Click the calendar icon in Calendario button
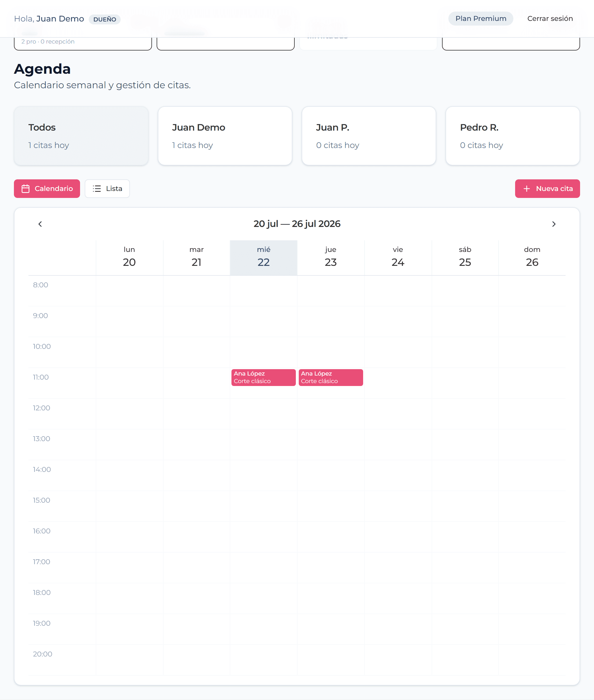This screenshot has height=700, width=594. (x=26, y=189)
